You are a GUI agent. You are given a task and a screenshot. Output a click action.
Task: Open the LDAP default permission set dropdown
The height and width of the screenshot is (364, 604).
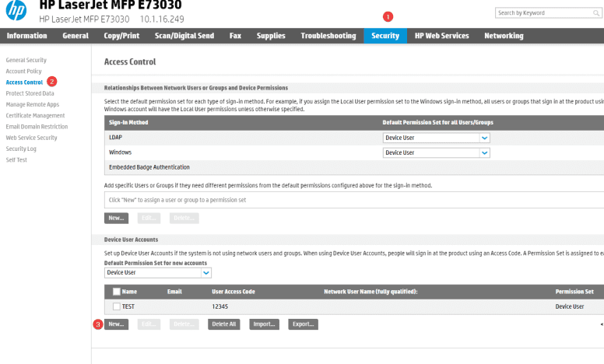(484, 138)
